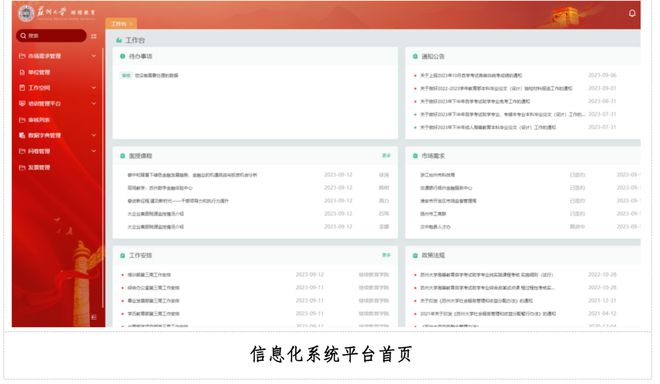Expand the 工作空间 submenu arrow
The image size is (660, 384).
point(94,88)
